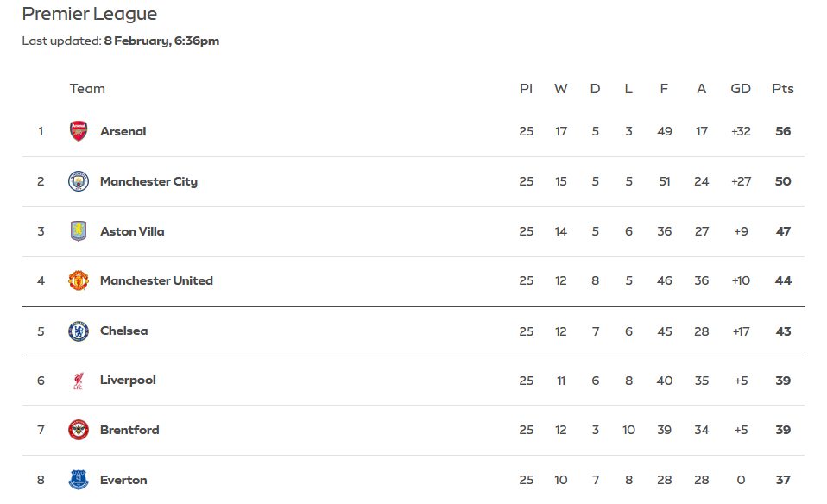Image resolution: width=827 pixels, height=504 pixels.
Task: Click the Brentford club crest
Action: [79, 430]
